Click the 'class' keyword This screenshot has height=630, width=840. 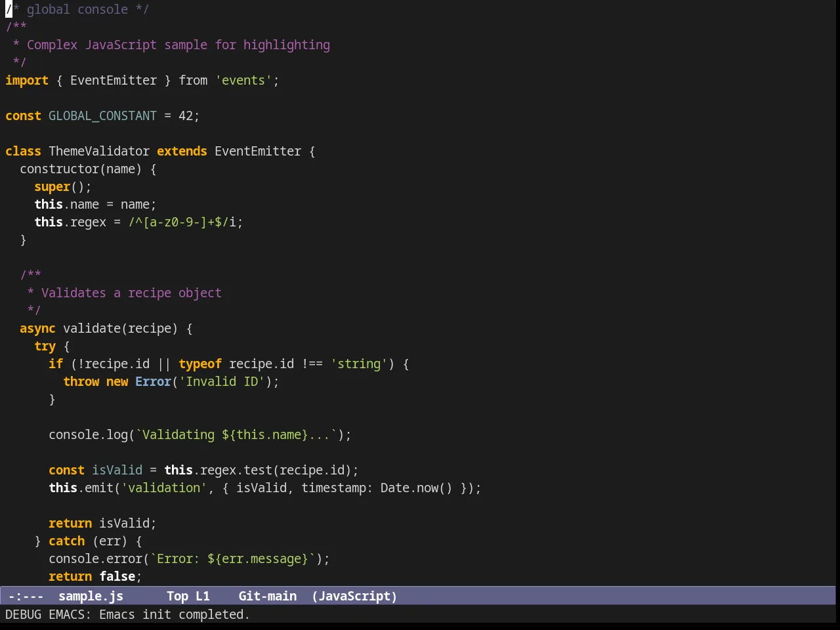pyautogui.click(x=23, y=151)
